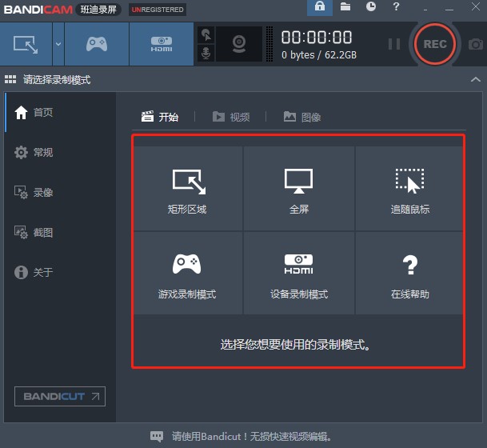Choose the 追随鼠标 follow-mouse tile
The image size is (487, 448).
pyautogui.click(x=409, y=189)
